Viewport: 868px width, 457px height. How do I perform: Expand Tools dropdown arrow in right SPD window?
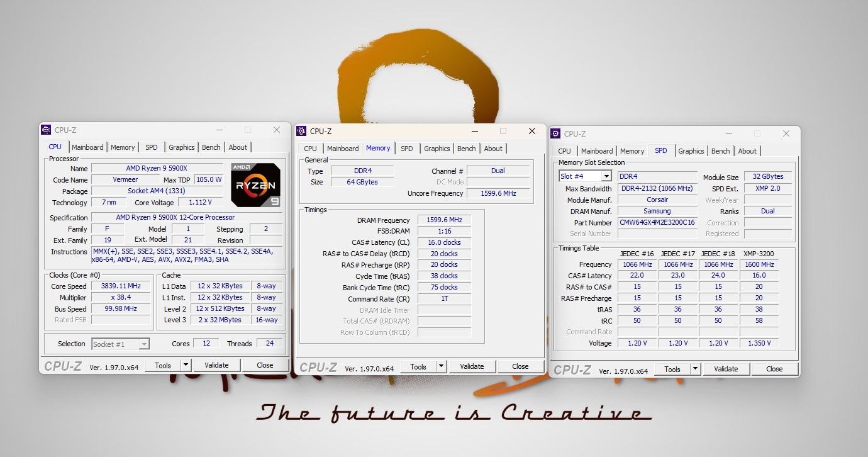(x=695, y=369)
